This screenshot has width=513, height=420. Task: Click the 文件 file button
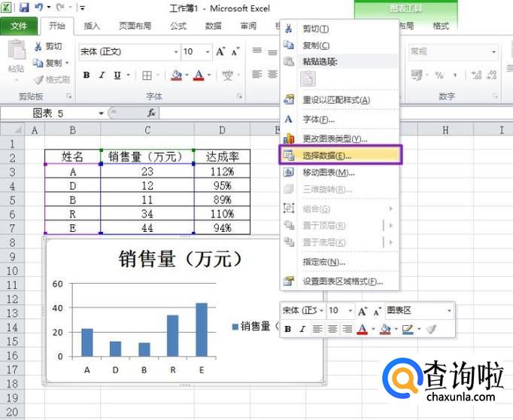pyautogui.click(x=19, y=26)
